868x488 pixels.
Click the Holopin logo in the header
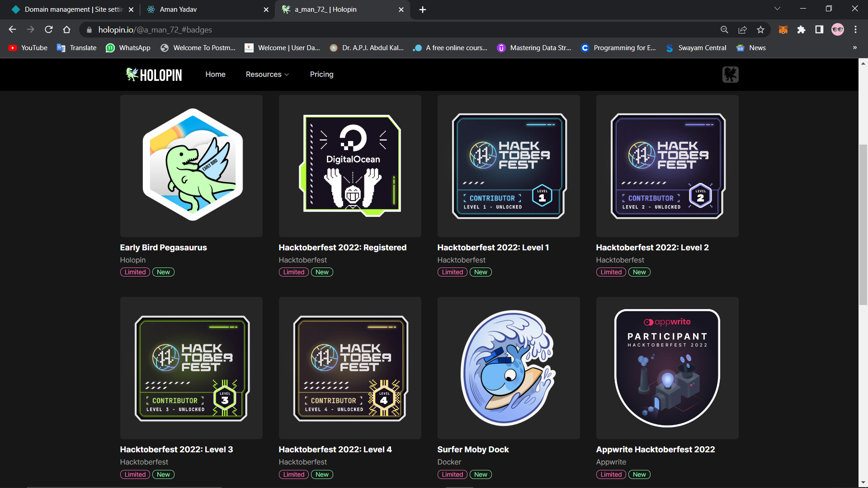click(154, 75)
